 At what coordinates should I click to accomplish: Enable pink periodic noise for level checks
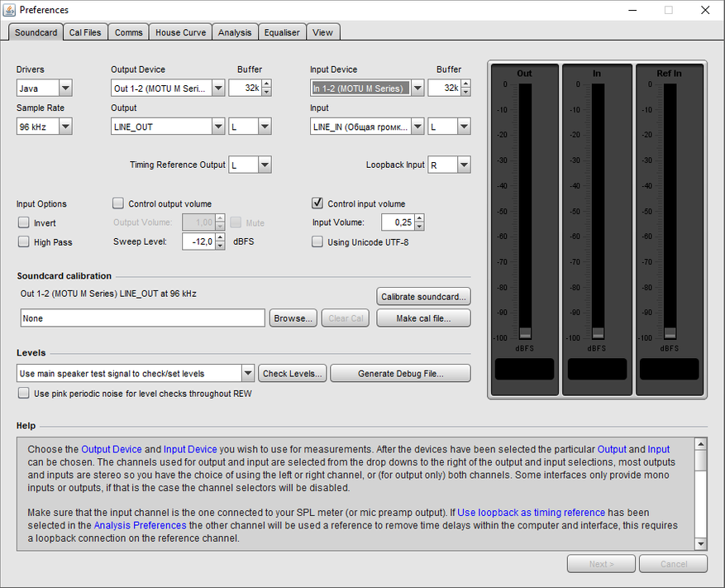click(24, 393)
